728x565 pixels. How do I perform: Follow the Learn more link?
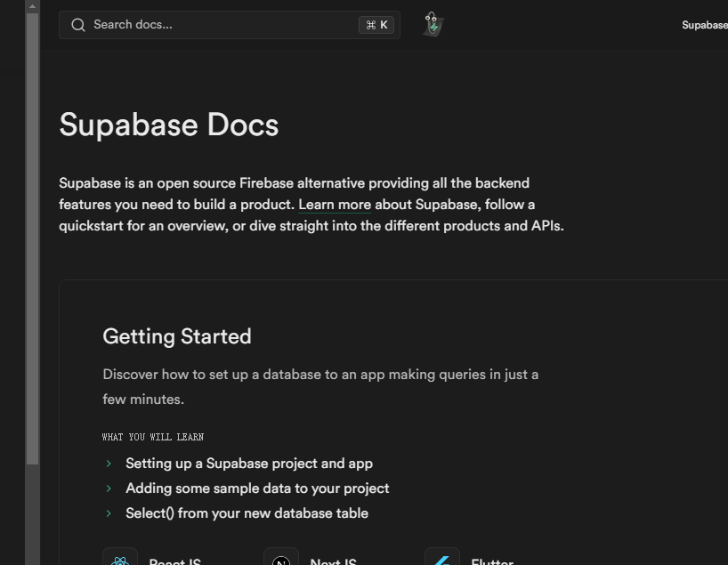(335, 205)
